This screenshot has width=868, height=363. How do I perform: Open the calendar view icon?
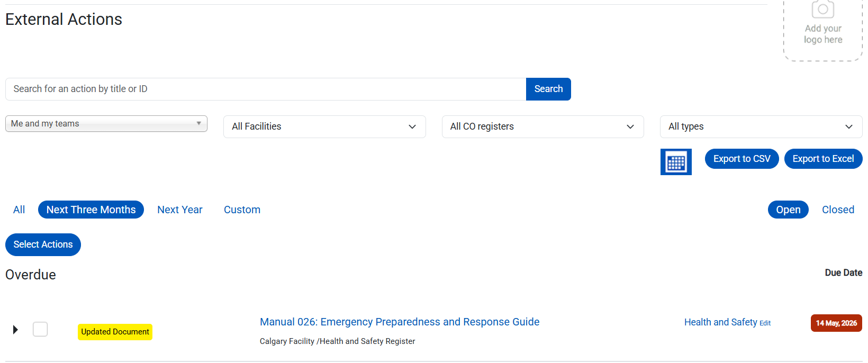676,162
